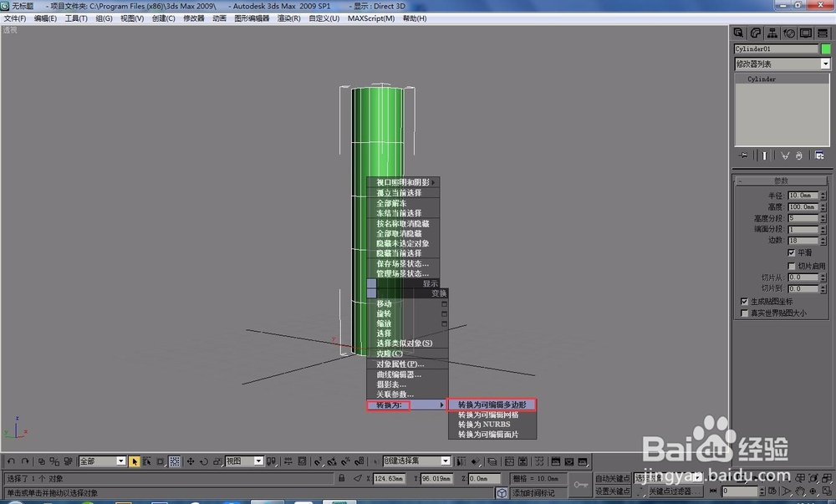Click the Pin Stack icon
This screenshot has width=836, height=504.
click(742, 155)
